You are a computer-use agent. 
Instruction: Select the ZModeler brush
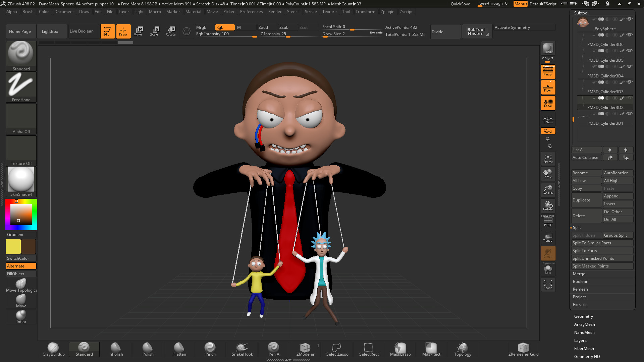pyautogui.click(x=305, y=349)
